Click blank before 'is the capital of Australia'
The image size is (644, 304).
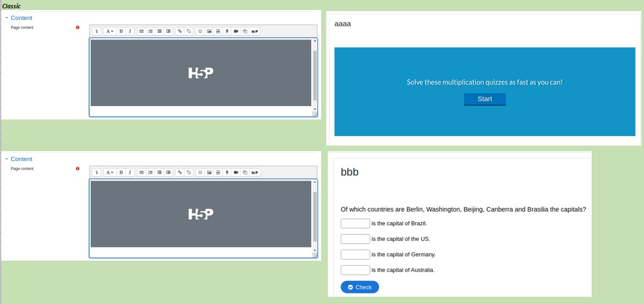click(x=355, y=270)
